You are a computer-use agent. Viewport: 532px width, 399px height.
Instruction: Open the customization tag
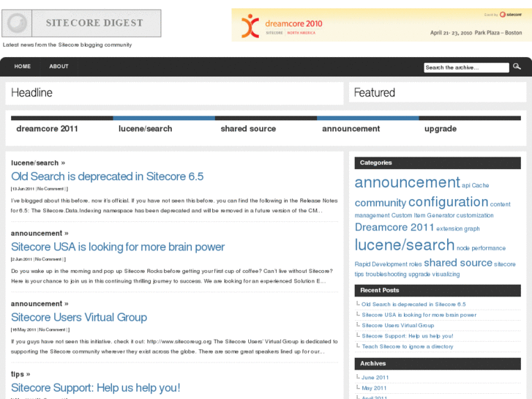click(475, 215)
